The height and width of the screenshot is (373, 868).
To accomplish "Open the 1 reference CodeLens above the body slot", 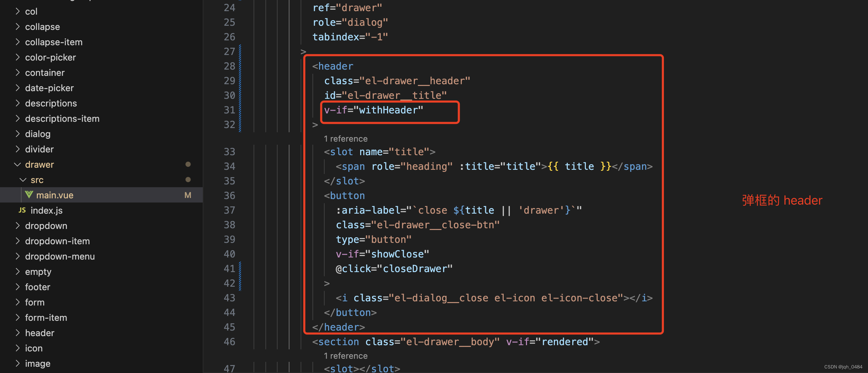I will pyautogui.click(x=346, y=356).
